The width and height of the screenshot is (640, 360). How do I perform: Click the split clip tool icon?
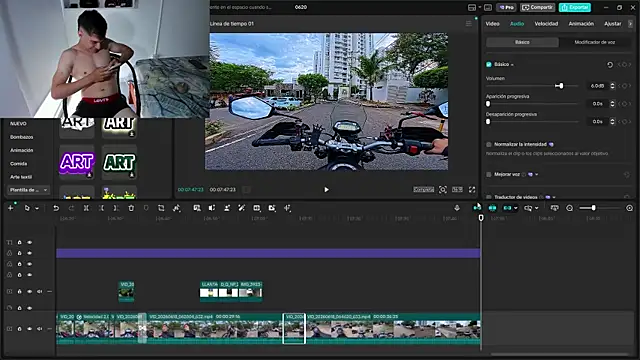click(86, 208)
